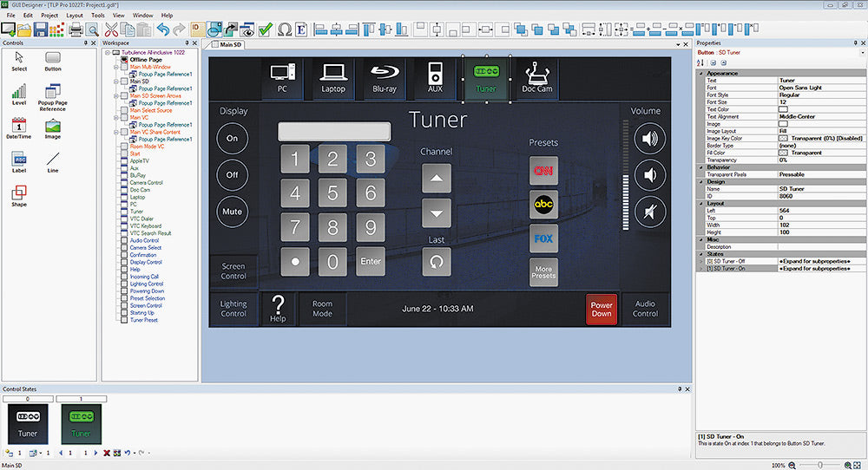Select the Main SD document tab
The height and width of the screenshot is (470, 868).
pyautogui.click(x=227, y=44)
